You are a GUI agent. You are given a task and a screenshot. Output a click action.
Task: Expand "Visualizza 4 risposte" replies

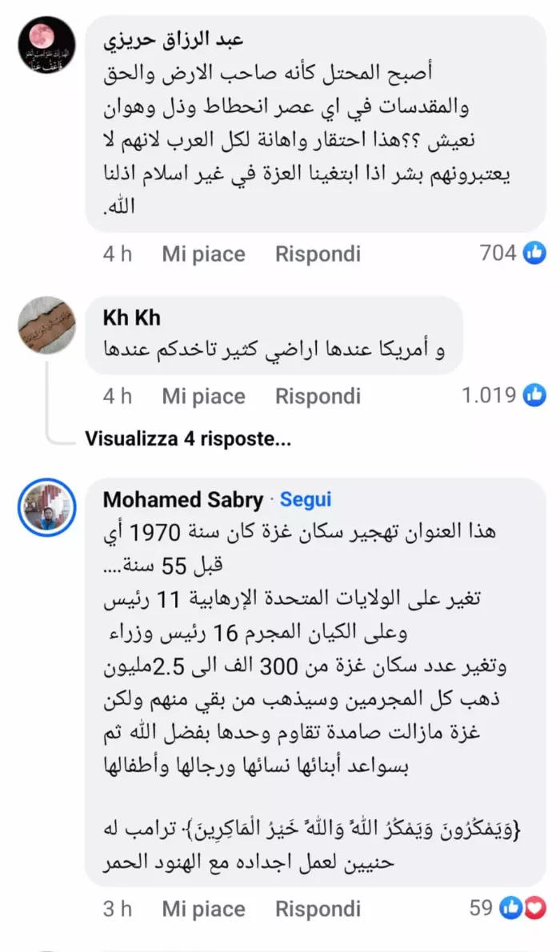(x=187, y=438)
